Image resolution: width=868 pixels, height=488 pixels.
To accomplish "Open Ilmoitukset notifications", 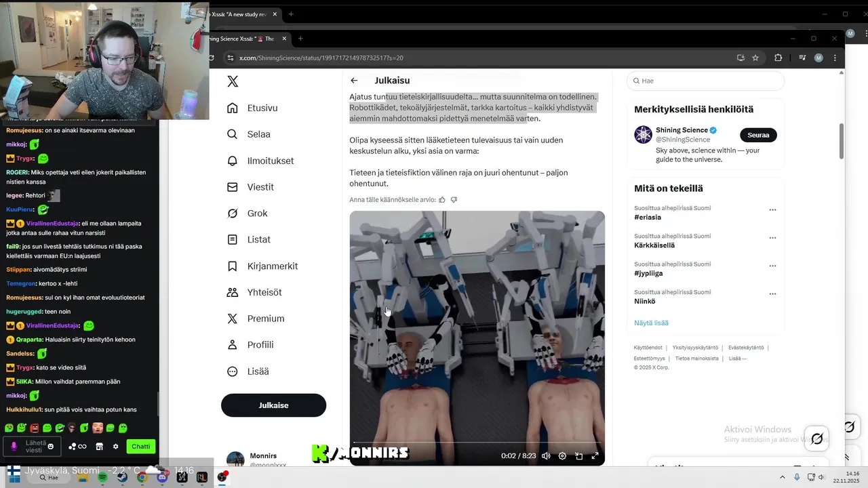I will tap(260, 161).
